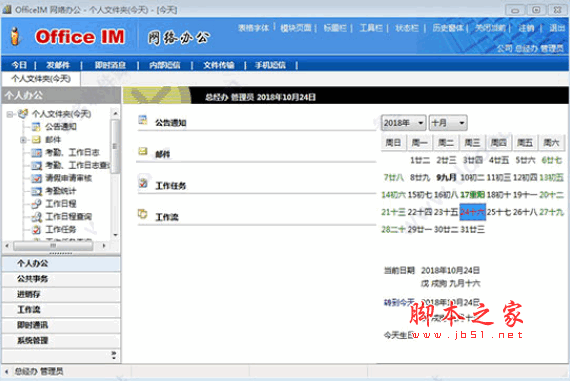The image size is (570, 381).
Task: Toggle 标题栏 in the header links
Action: click(335, 28)
